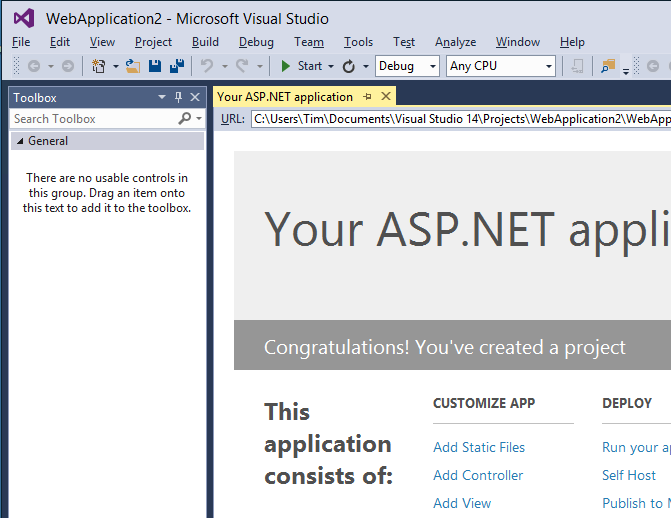
Task: Open the Project menu
Action: point(153,42)
